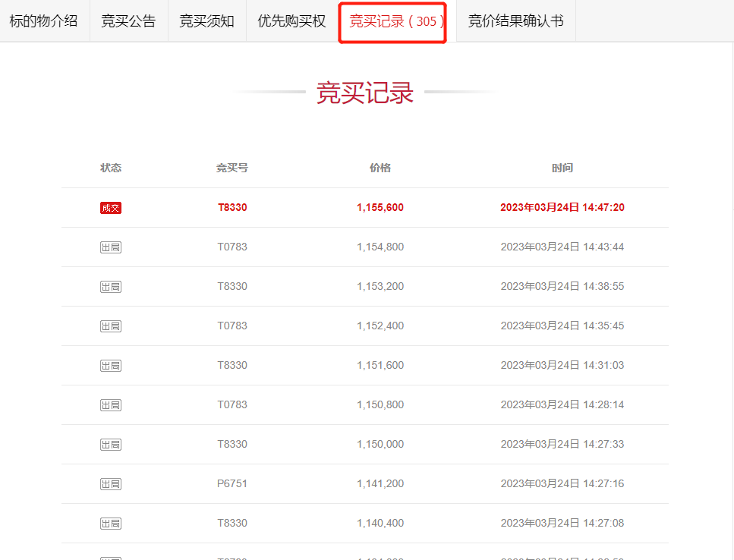734x560 pixels.
Task: Select the price 1,140,400
Action: [380, 523]
